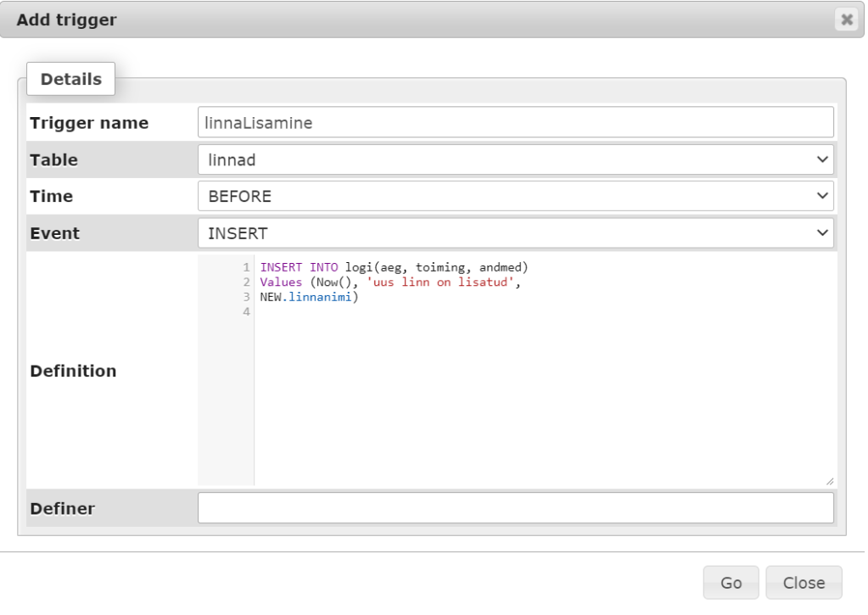
Task: Open the Event dropdown set to INSERT
Action: pyautogui.click(x=515, y=232)
